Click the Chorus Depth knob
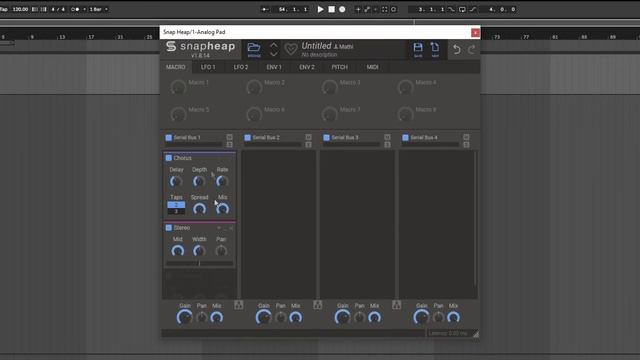Screen dimensions: 640x360 point(199,181)
